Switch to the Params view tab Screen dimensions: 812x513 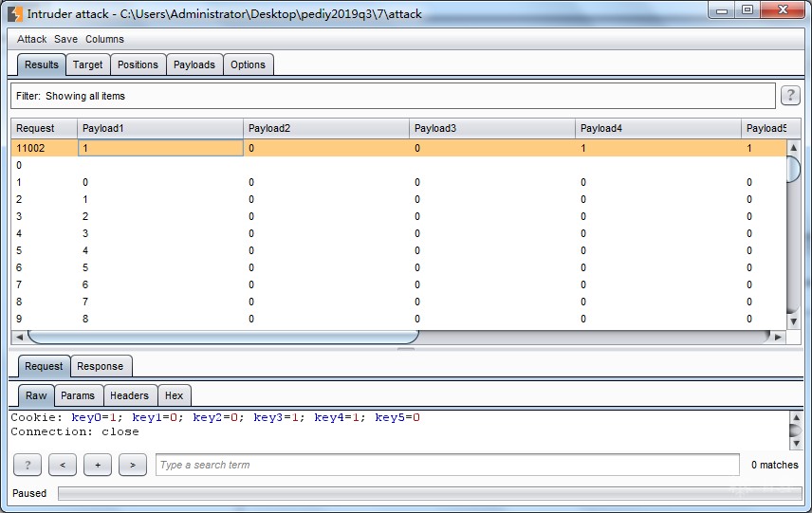tap(78, 396)
